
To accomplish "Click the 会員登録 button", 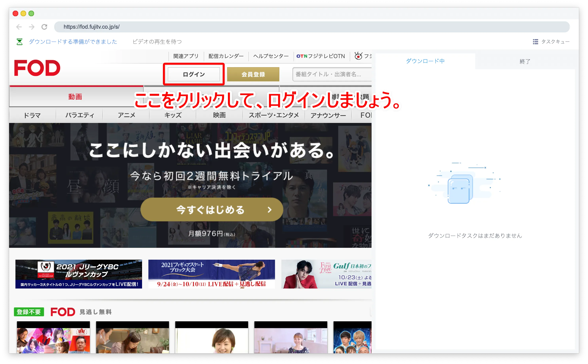I will tap(253, 74).
